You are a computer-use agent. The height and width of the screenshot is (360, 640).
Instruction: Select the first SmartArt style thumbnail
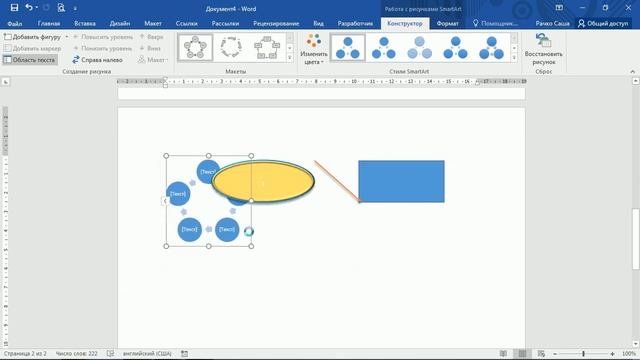point(348,48)
